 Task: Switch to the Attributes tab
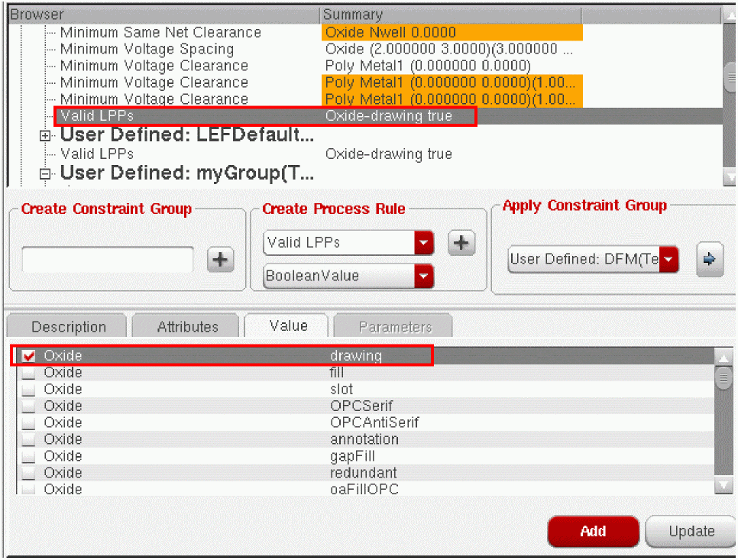click(187, 327)
